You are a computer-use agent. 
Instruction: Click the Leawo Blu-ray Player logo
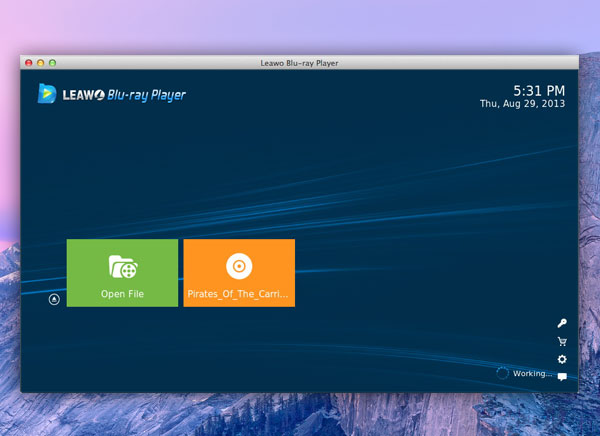[x=111, y=94]
